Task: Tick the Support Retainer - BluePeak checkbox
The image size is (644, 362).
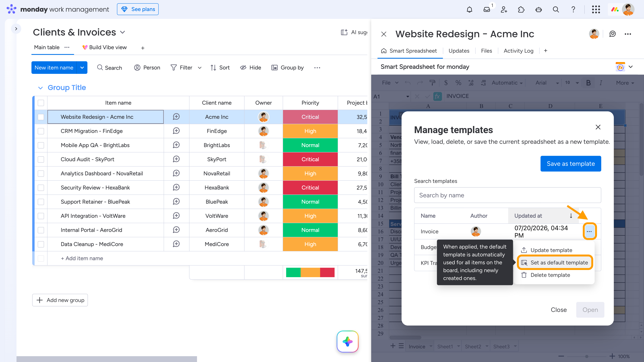Action: click(41, 202)
